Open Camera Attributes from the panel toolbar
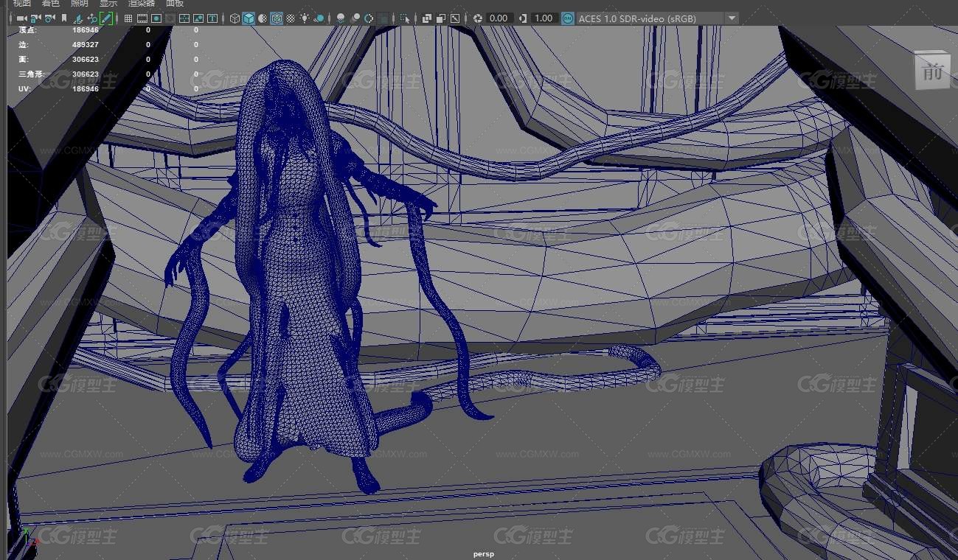Screen dimensions: 958x560 49,18
